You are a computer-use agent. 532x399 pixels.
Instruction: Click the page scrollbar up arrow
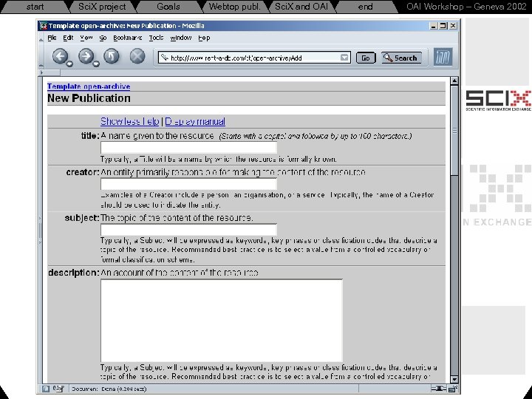[x=454, y=81]
